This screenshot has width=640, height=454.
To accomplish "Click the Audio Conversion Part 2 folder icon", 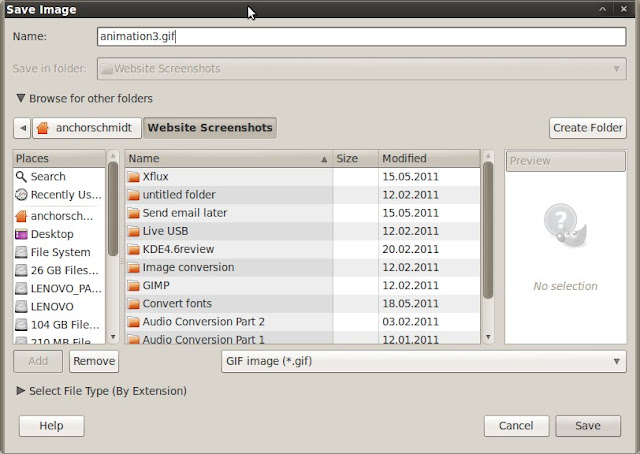I will click(x=133, y=322).
